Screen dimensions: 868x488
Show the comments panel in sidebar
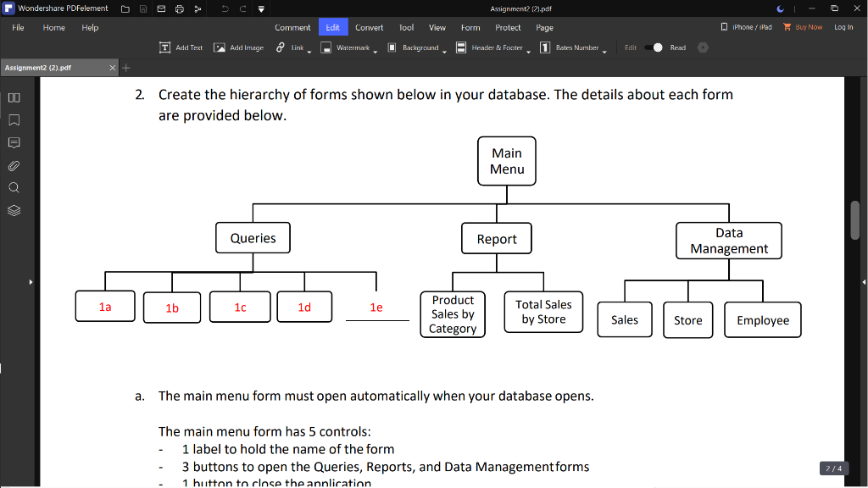14,142
